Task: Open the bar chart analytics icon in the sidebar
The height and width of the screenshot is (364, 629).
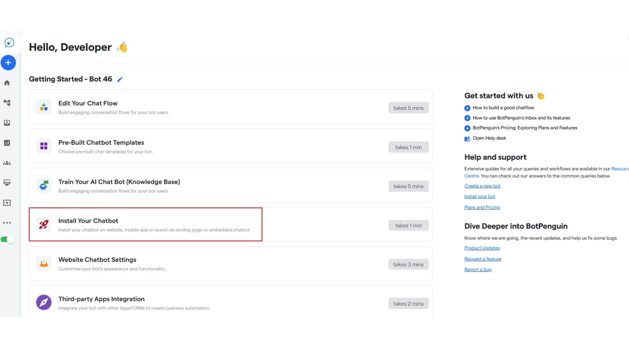Action: point(7,143)
